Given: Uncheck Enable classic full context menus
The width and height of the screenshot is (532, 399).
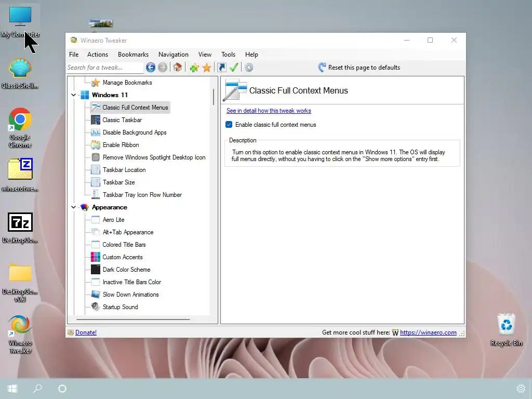Looking at the screenshot, I should pyautogui.click(x=229, y=125).
